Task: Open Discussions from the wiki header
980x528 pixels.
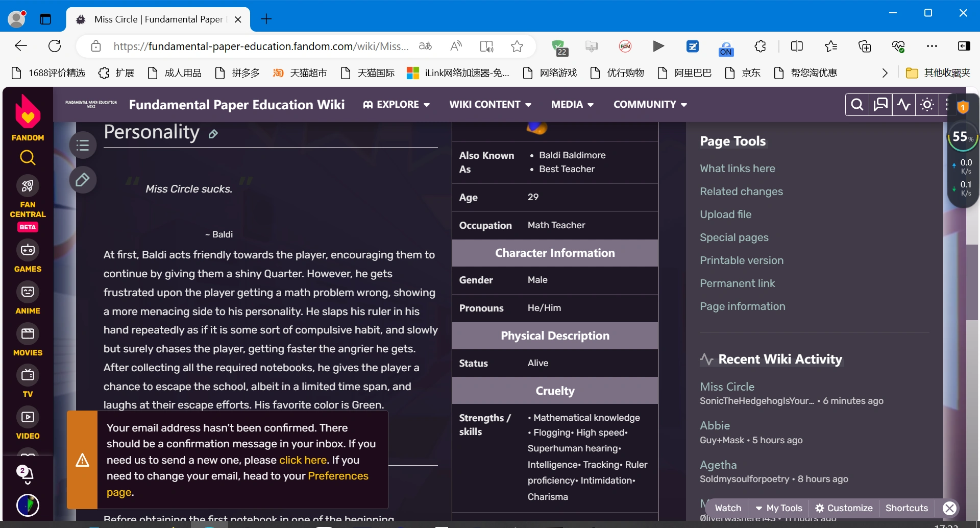Action: (x=879, y=104)
